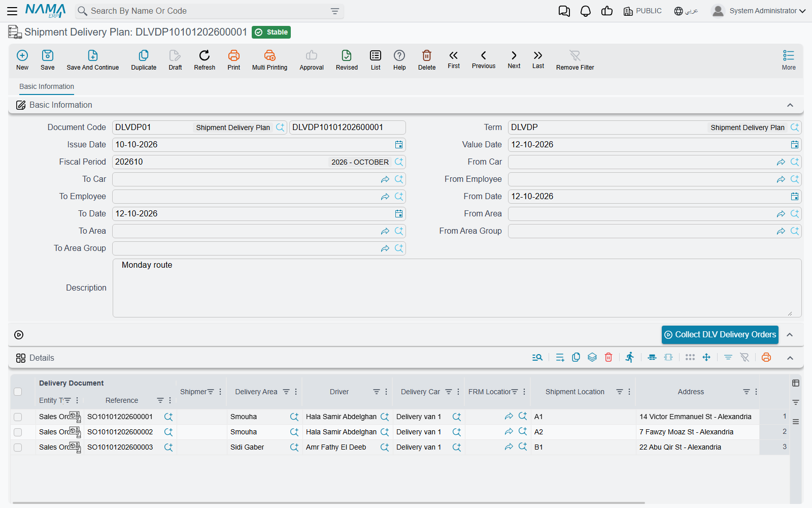Click the Remove Filter button
Image resolution: width=812 pixels, height=508 pixels.
[575, 60]
